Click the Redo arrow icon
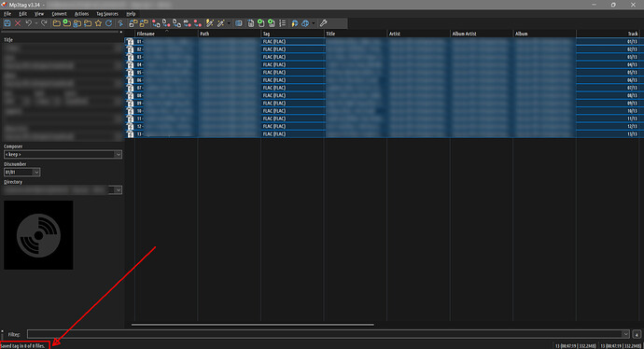The width and height of the screenshot is (644, 349). 44,23
